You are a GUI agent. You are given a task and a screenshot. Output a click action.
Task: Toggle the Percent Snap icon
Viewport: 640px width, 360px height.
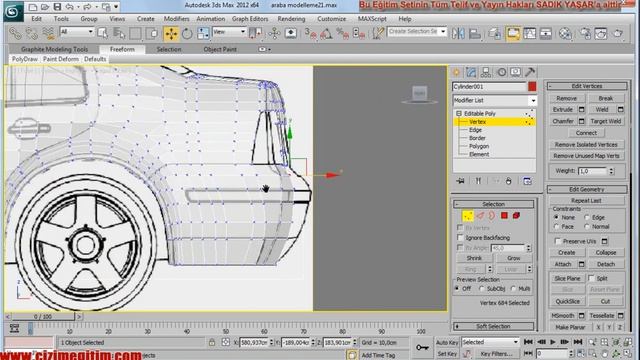pyautogui.click(x=342, y=33)
